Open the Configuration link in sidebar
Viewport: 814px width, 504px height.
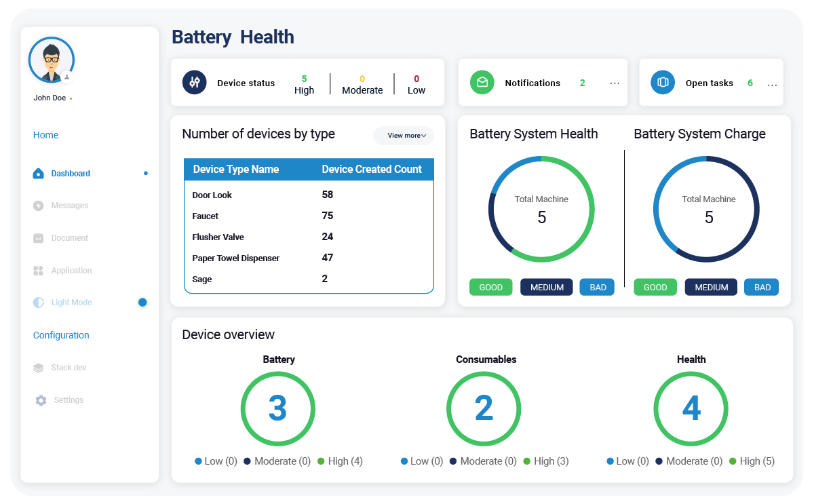pos(61,335)
